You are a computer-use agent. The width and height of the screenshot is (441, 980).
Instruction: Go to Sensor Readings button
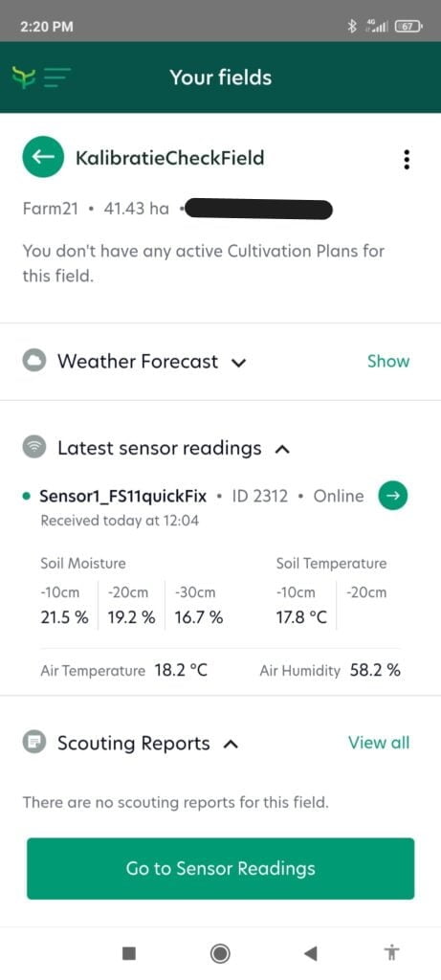tap(220, 868)
